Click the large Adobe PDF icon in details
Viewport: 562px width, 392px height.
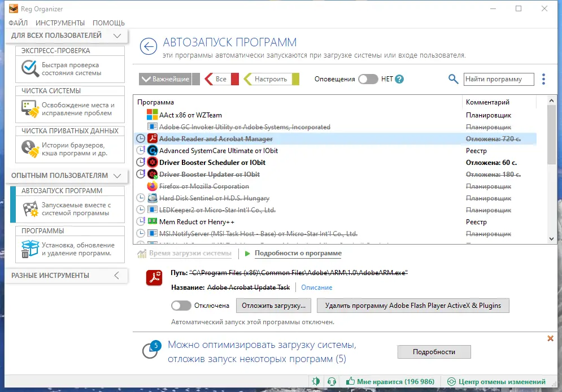pyautogui.click(x=154, y=278)
